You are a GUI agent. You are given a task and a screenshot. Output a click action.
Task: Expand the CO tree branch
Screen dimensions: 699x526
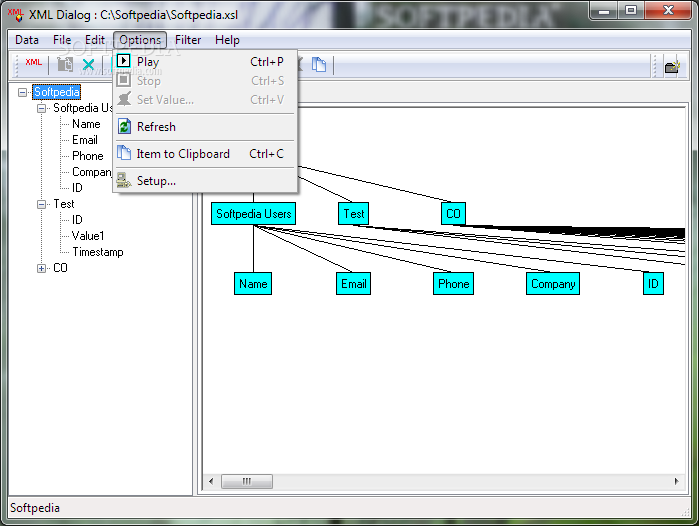[x=41, y=268]
